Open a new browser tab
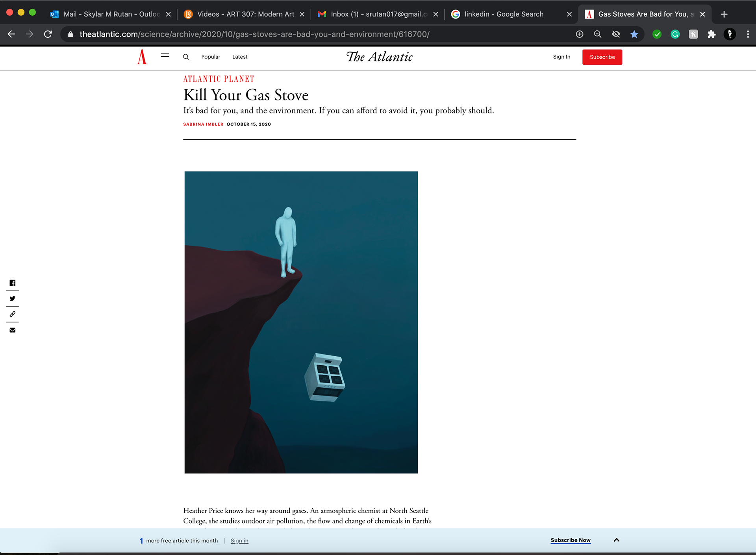Image resolution: width=756 pixels, height=555 pixels. [x=724, y=14]
